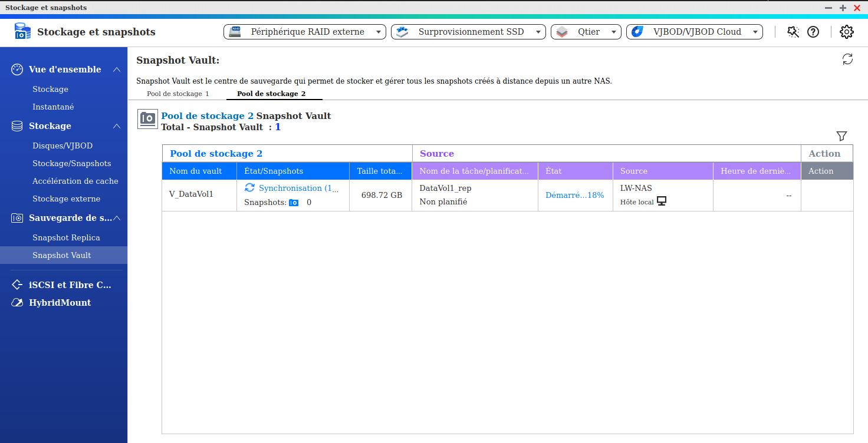Viewport: 868px width, 443px height.
Task: Open Périphérique RAID externe dropdown
Action: 304,32
